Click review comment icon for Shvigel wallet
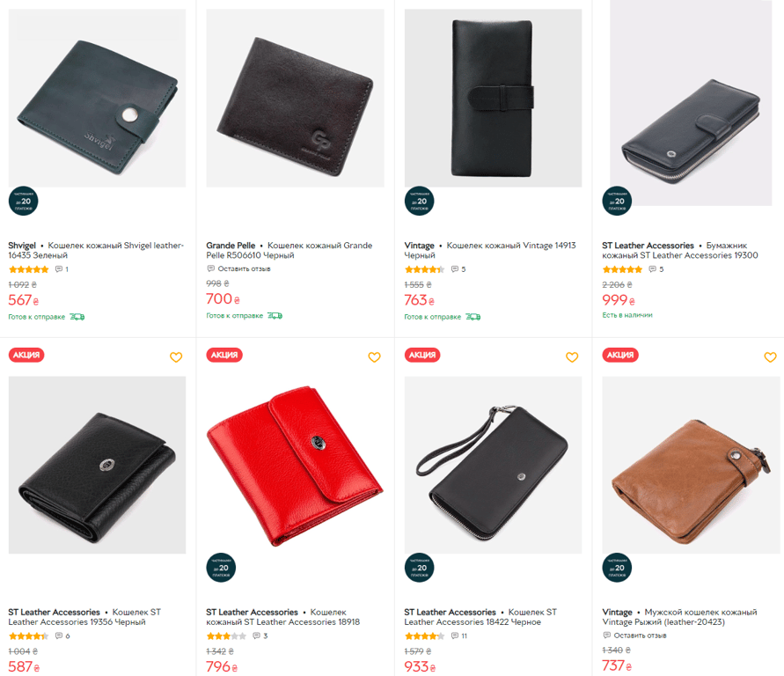 pyautogui.click(x=59, y=269)
